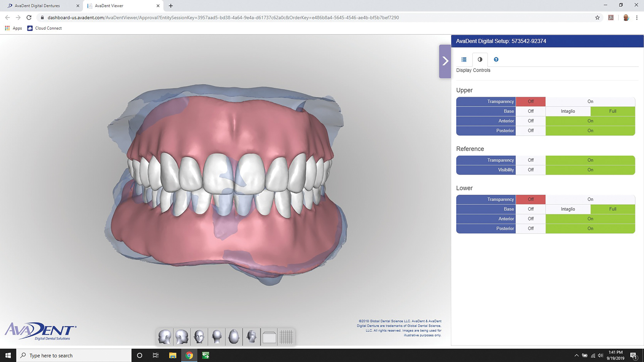Show hidden icons in system tray
The height and width of the screenshot is (362, 644).
coord(576,355)
